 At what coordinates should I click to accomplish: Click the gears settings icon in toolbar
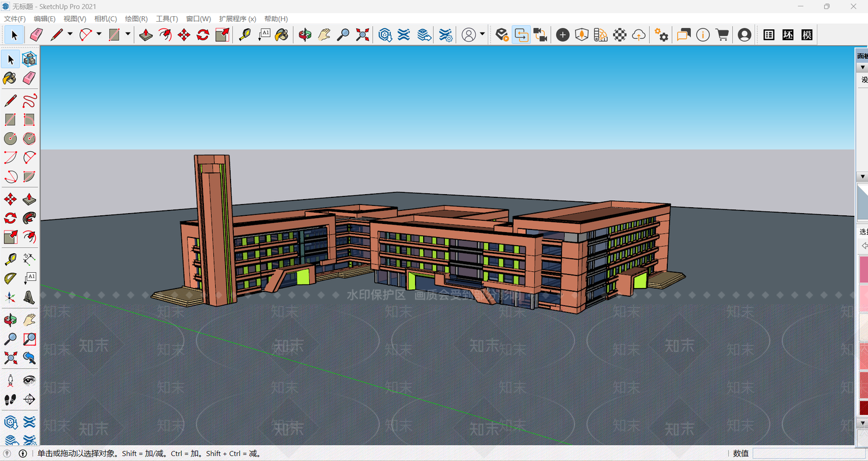coord(661,35)
